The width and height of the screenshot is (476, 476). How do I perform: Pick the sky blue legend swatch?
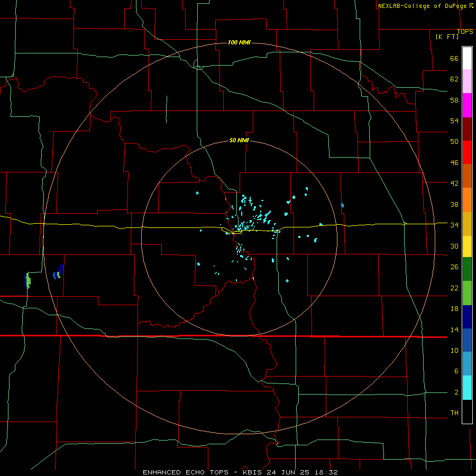(x=467, y=364)
